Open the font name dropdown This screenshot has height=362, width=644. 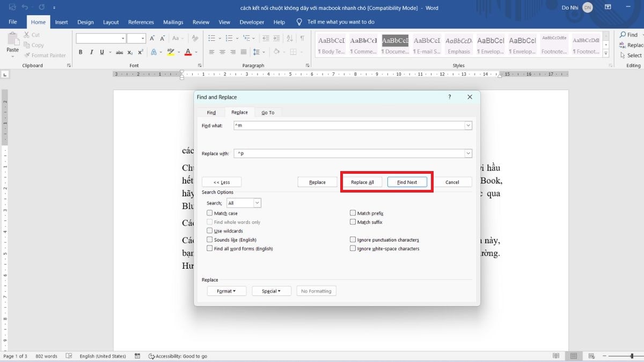tap(123, 38)
